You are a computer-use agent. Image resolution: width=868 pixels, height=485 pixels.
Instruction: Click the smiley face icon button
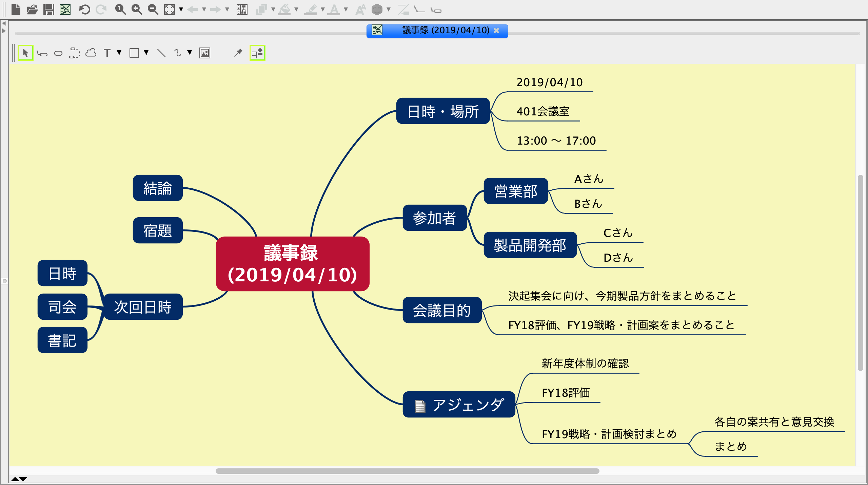click(x=377, y=10)
